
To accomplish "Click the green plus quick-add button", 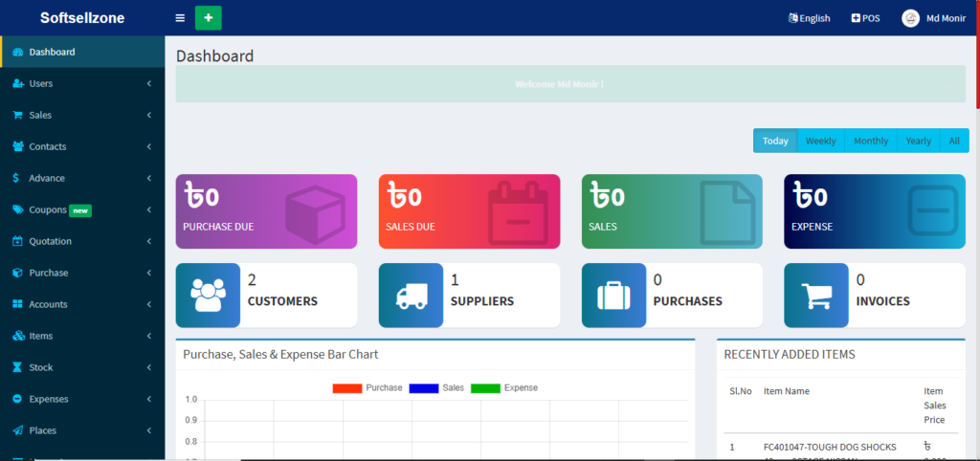I will [x=208, y=18].
